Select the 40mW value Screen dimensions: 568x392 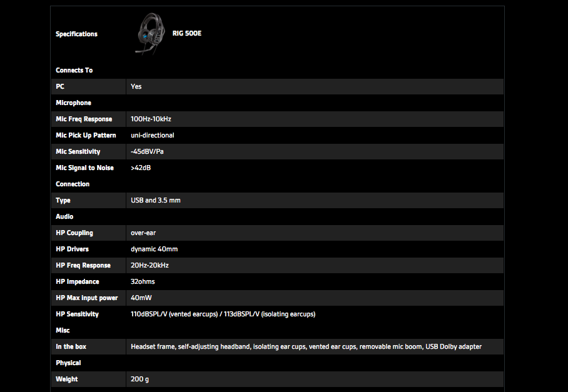[141, 298]
